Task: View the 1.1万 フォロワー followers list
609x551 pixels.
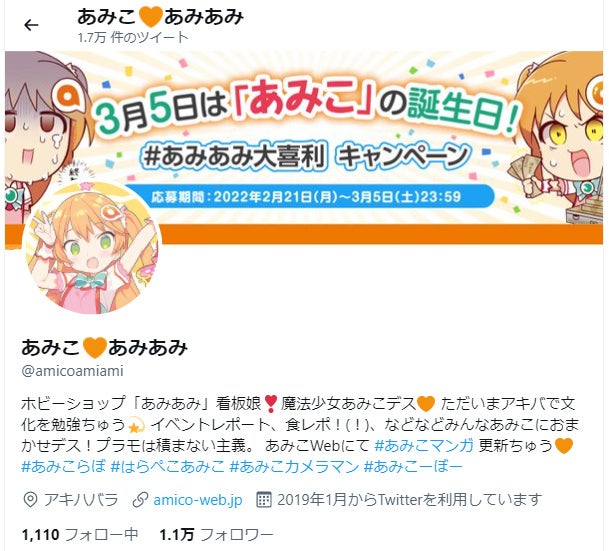Action: point(216,535)
